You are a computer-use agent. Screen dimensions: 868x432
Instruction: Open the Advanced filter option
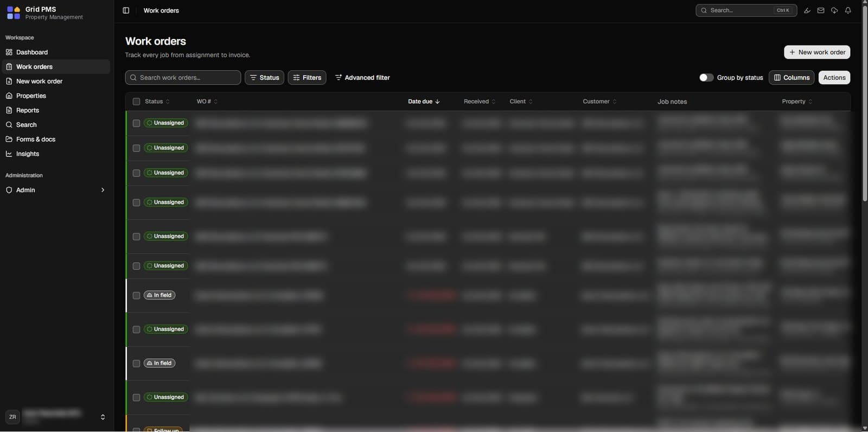(x=362, y=78)
